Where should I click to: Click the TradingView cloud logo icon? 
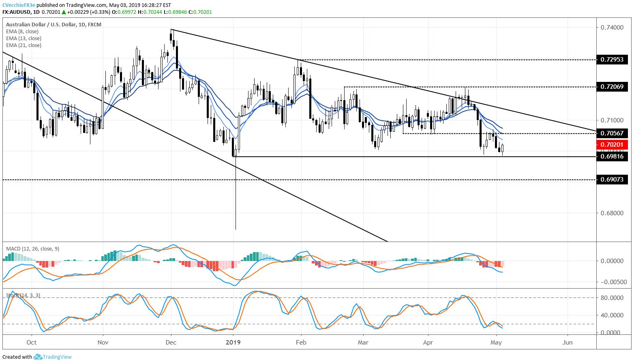[x=38, y=357]
